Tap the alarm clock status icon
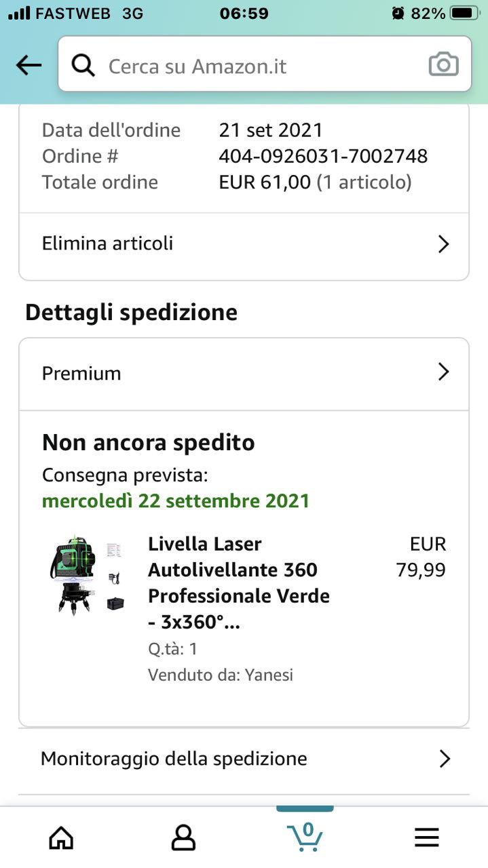The height and width of the screenshot is (868, 488). pyautogui.click(x=398, y=13)
